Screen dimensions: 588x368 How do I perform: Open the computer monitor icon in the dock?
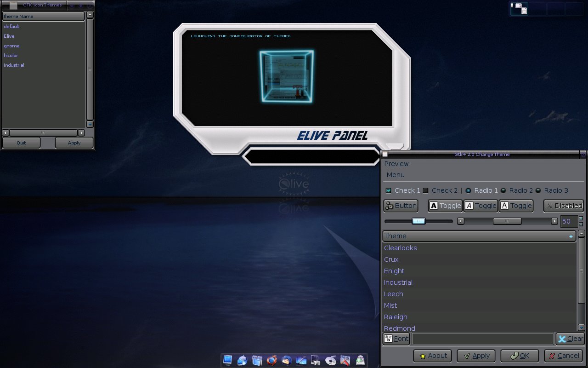[228, 360]
